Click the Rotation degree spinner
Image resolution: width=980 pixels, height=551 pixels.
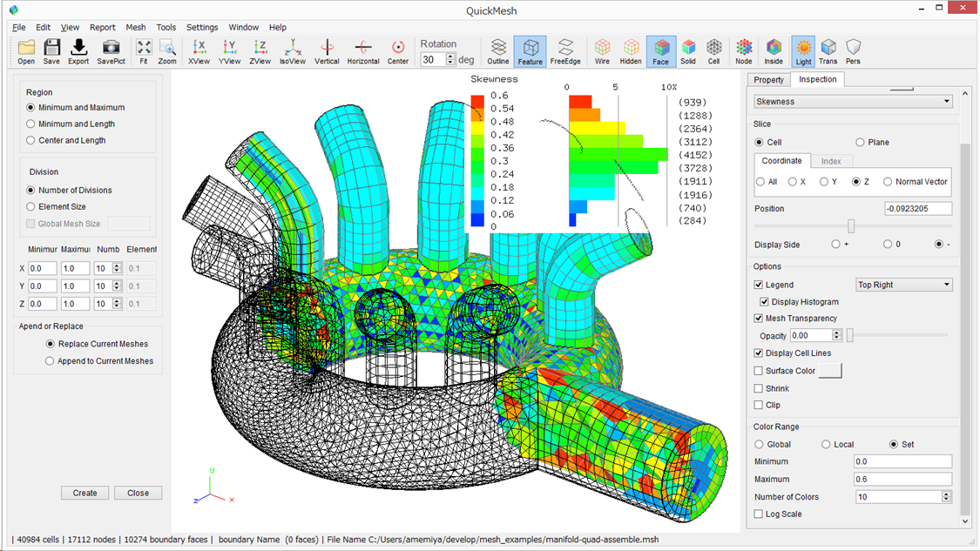(x=450, y=59)
